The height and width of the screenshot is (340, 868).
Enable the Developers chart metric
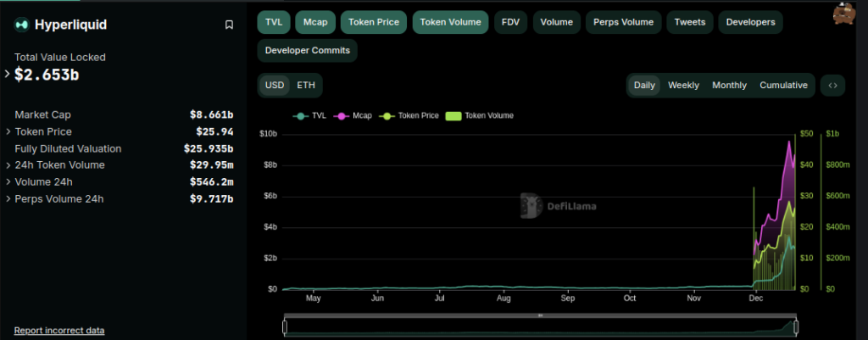pyautogui.click(x=751, y=22)
